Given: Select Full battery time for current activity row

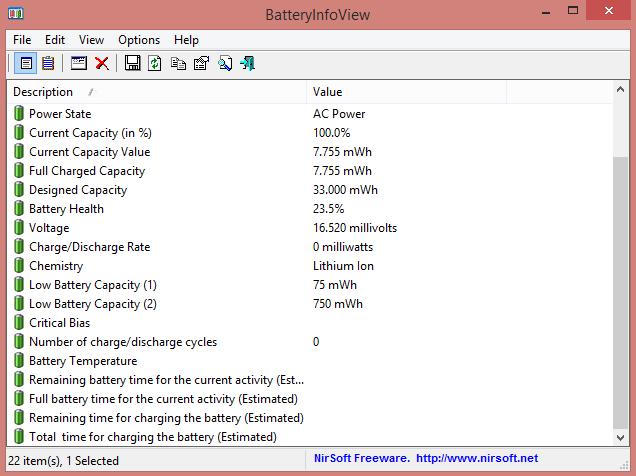Looking at the screenshot, I should tap(309, 399).
